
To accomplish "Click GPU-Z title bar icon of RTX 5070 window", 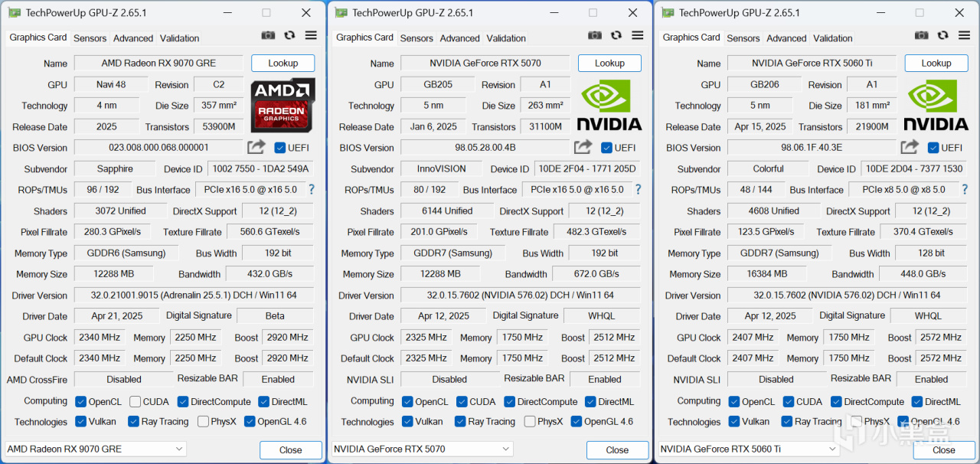I will click(x=341, y=12).
